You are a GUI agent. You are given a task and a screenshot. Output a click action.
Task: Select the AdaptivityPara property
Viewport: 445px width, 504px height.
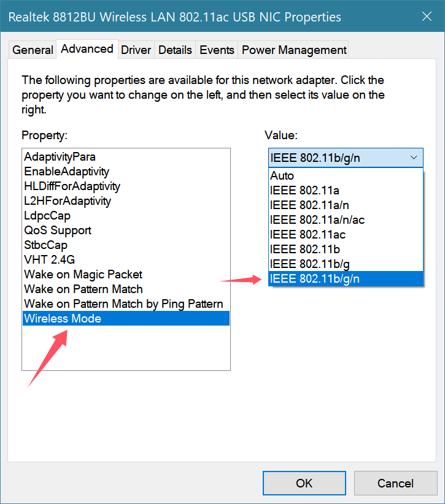(x=126, y=157)
